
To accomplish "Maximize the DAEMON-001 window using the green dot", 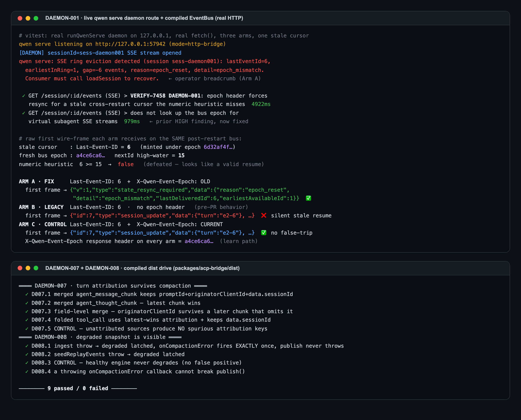I will point(36,18).
